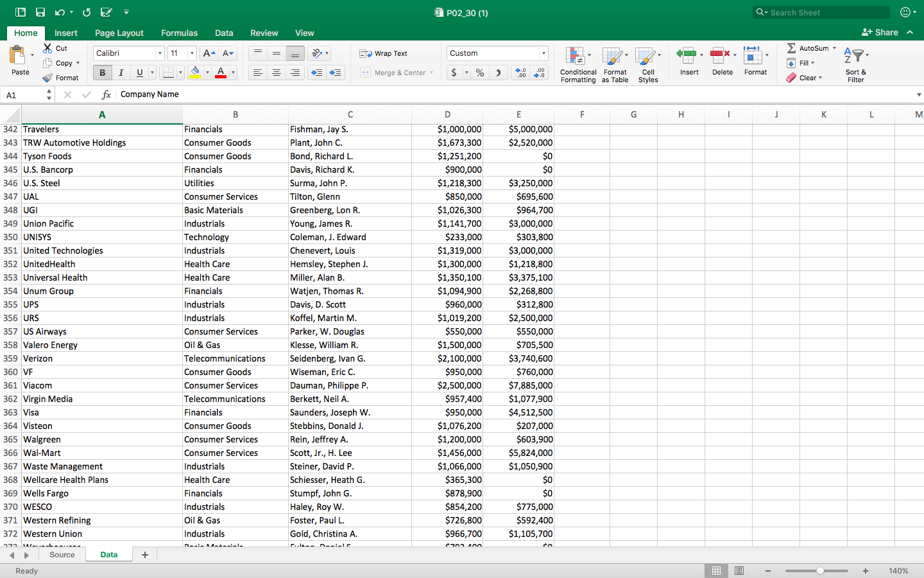924x578 pixels.
Task: Click the Save icon in the title bar
Action: (40, 12)
